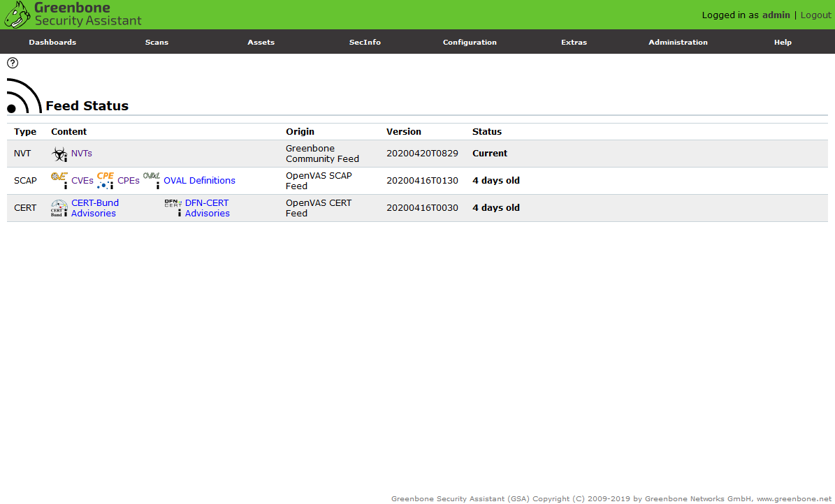835x504 pixels.
Task: Click the NVTs biohazard icon
Action: click(59, 154)
